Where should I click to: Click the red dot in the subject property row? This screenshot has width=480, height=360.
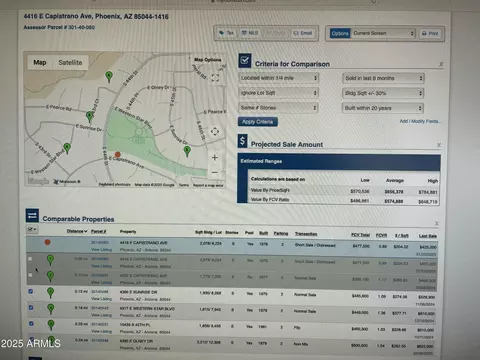point(47,242)
